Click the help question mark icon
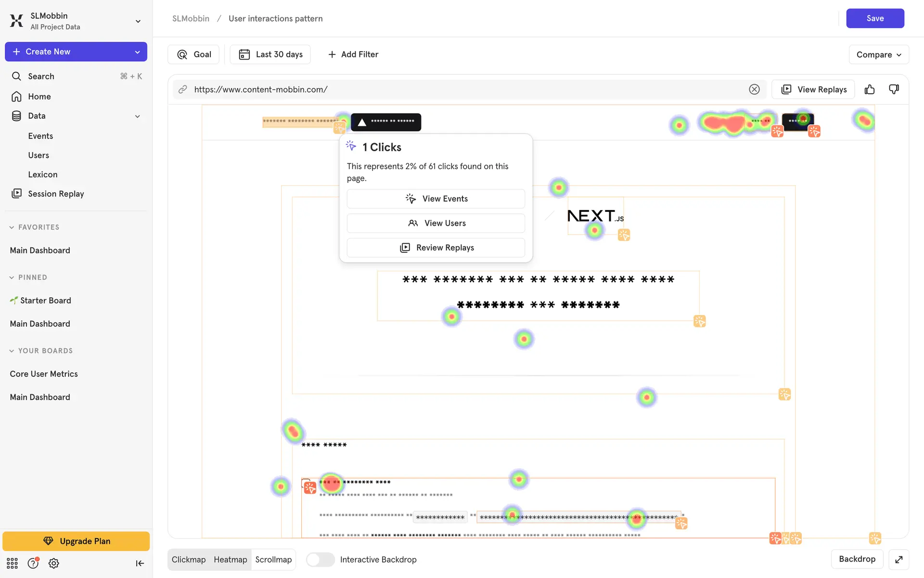The image size is (924, 578). (33, 563)
